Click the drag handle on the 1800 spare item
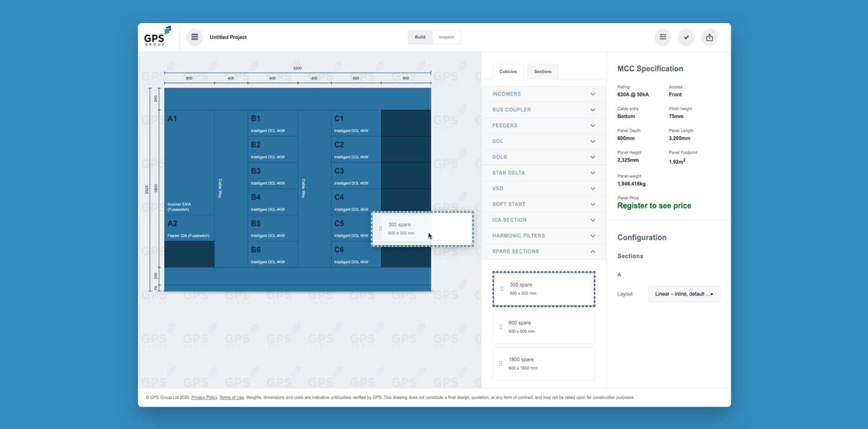 coord(501,363)
